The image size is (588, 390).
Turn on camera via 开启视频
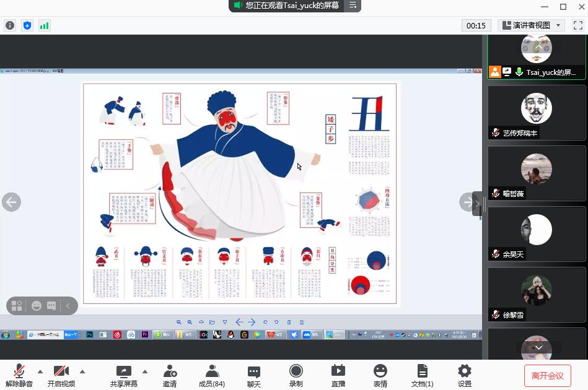click(x=61, y=375)
